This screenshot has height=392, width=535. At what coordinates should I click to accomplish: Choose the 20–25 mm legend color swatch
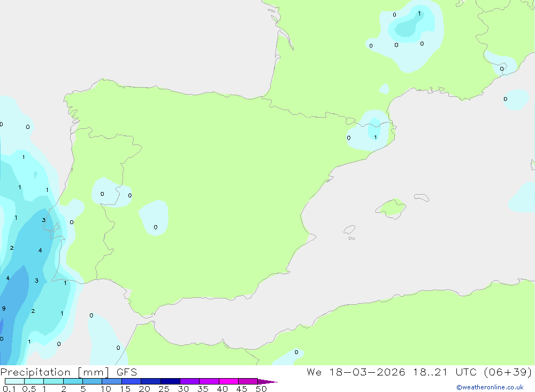[x=150, y=381]
